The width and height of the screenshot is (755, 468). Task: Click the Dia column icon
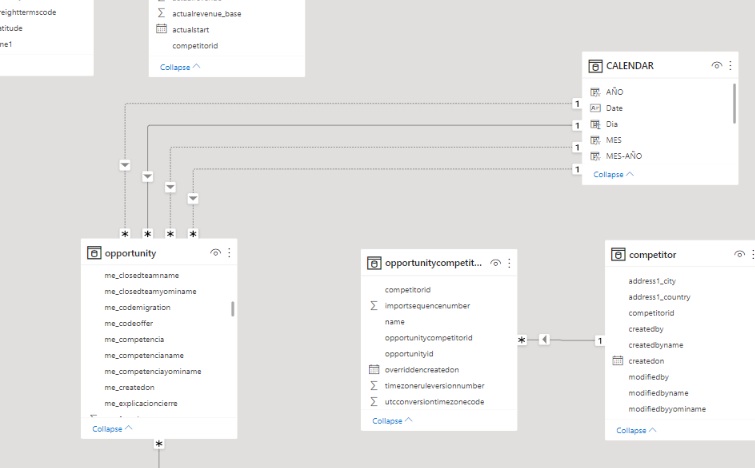[x=596, y=124]
